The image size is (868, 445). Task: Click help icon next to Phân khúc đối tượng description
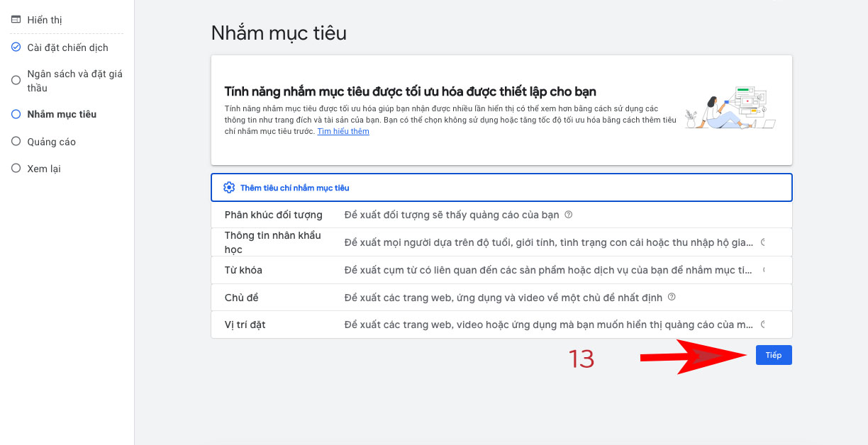click(568, 215)
